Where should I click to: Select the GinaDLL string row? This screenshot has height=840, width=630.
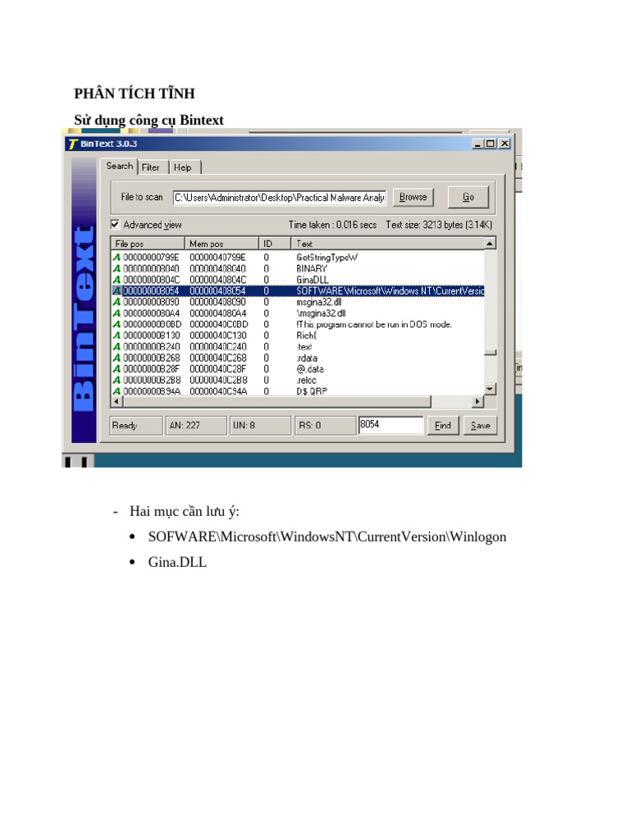pos(298,280)
